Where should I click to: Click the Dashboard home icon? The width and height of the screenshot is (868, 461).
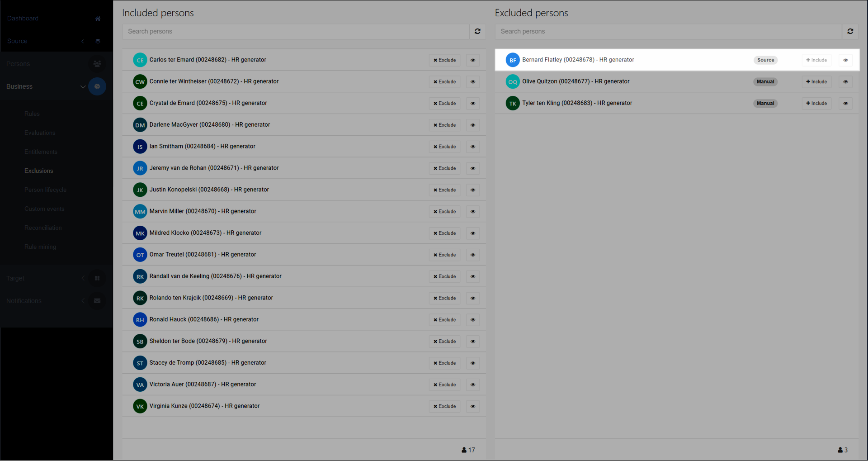98,19
